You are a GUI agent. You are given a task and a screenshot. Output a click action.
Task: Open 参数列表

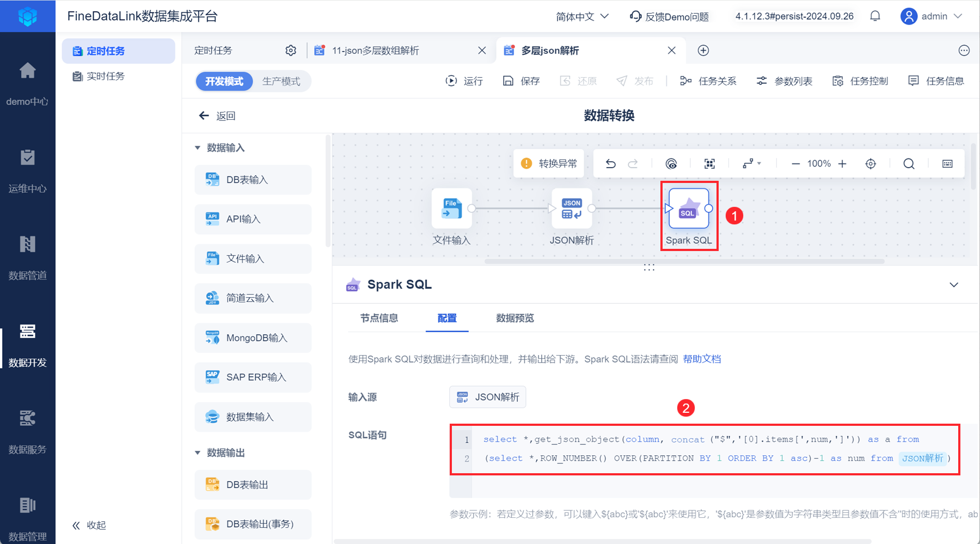[x=784, y=81]
